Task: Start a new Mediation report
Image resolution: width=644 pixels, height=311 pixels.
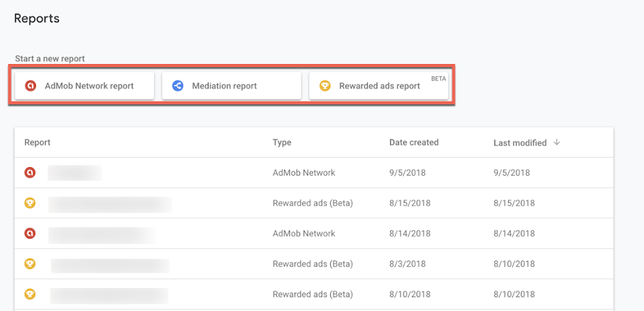Action: tap(231, 86)
